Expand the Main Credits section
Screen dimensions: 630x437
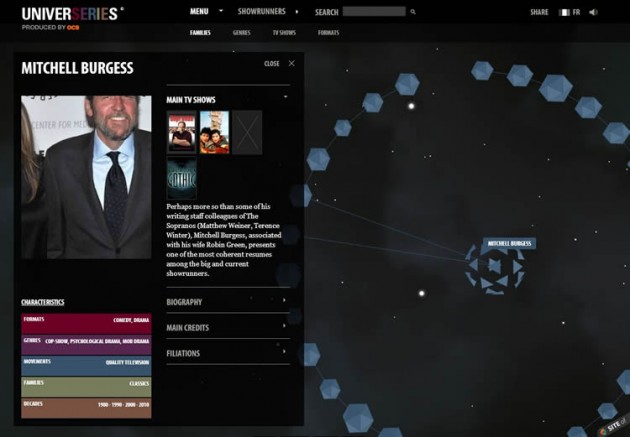[x=228, y=327]
